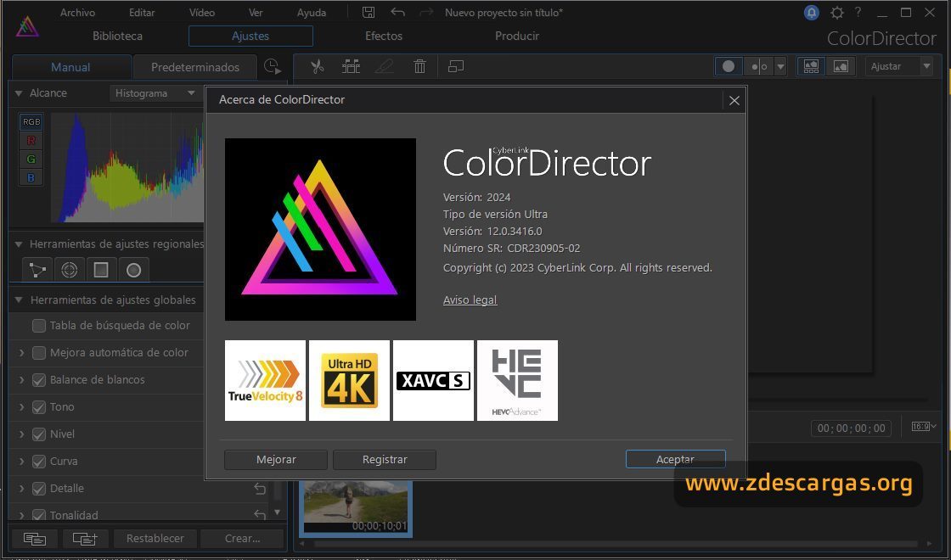Open the history clock icon
Screen dimensions: 951x560
[x=273, y=67]
